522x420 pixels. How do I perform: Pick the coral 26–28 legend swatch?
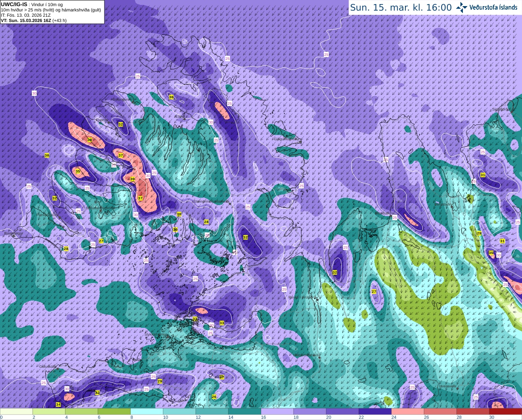(x=440, y=411)
